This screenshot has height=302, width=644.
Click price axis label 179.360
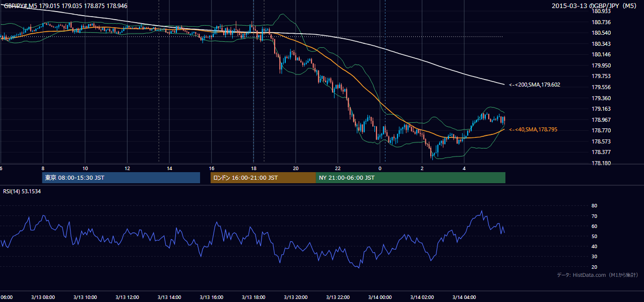click(x=601, y=98)
